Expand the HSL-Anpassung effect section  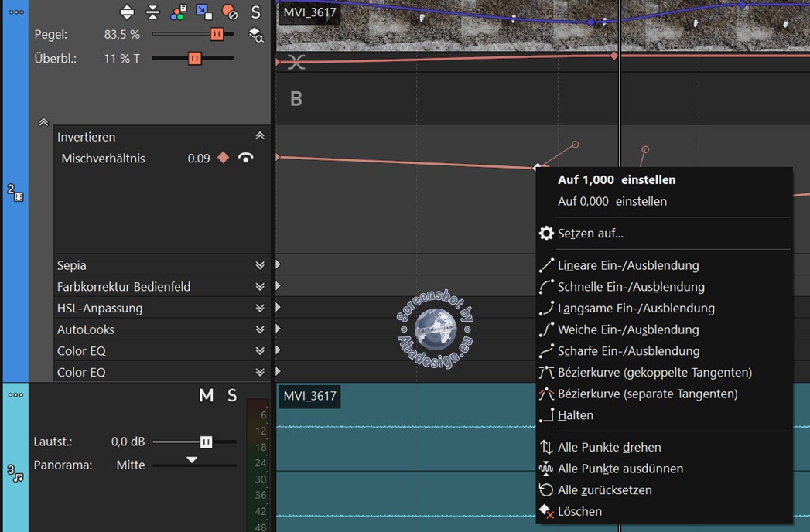pos(260,308)
